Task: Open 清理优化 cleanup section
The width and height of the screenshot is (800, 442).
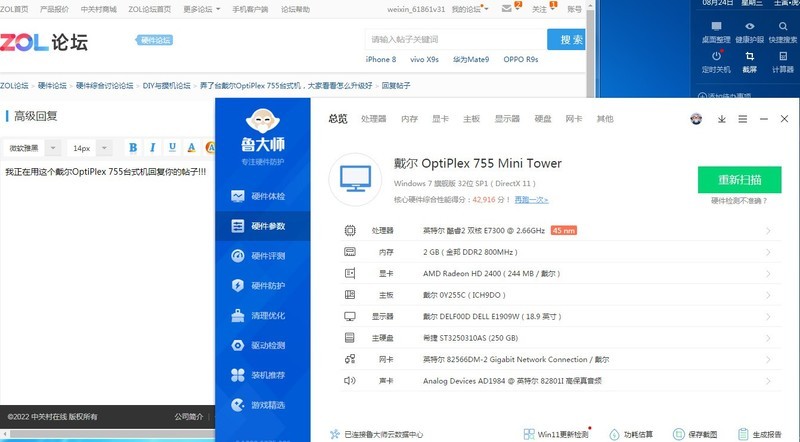Action: 262,315
